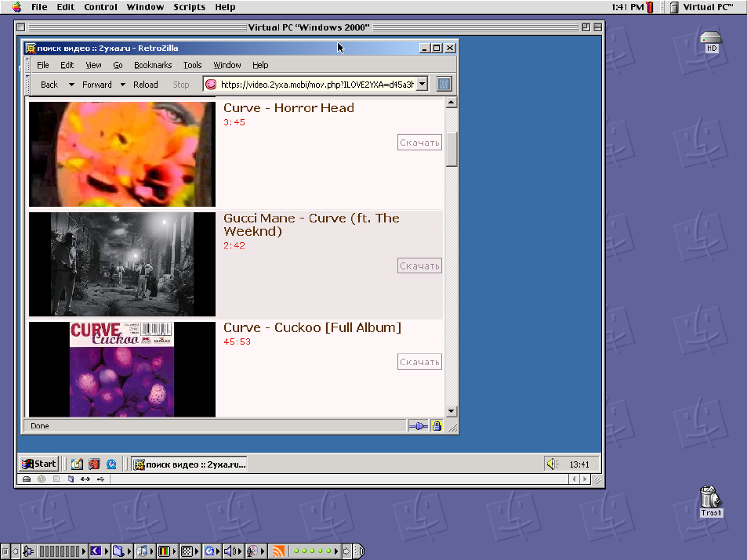Expand the Forward history dropdown arrow

coord(123,85)
